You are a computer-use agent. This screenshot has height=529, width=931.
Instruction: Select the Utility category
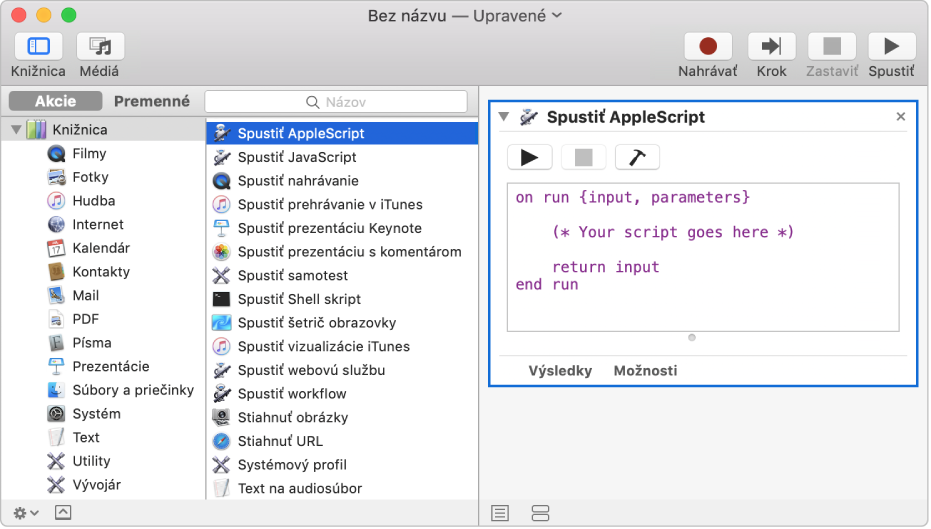(91, 462)
